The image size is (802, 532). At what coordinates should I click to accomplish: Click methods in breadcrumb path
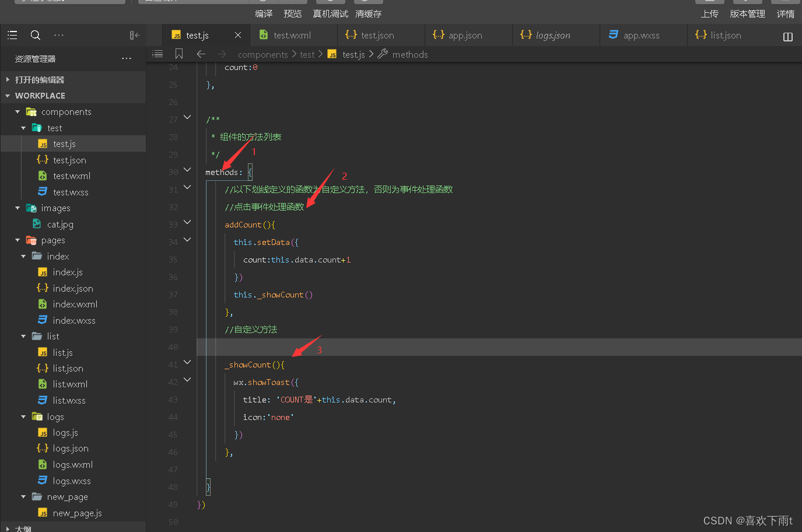410,54
